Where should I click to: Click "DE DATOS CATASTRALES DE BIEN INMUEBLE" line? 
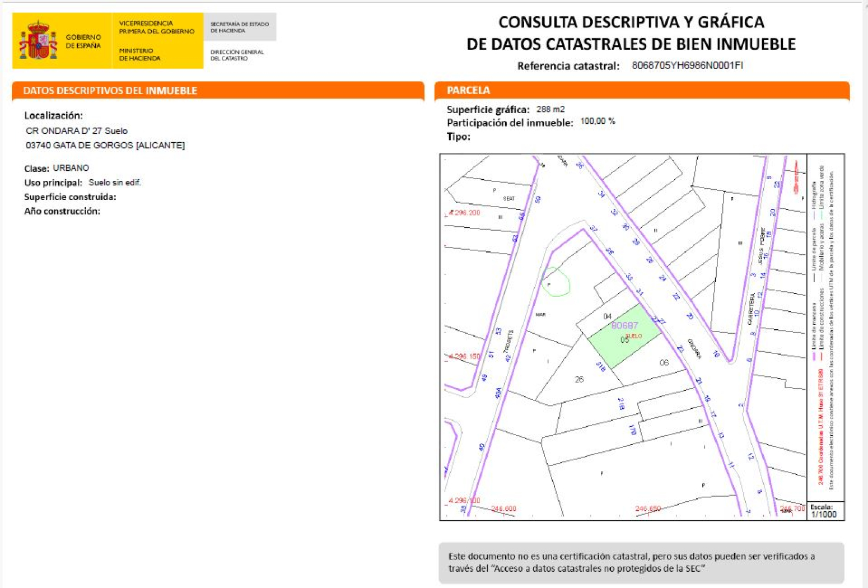[631, 44]
